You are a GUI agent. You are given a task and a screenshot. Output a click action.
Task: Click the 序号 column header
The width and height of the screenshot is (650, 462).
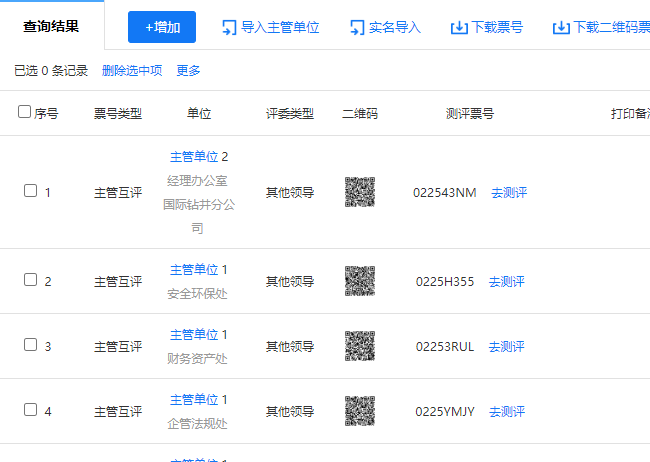pos(46,114)
